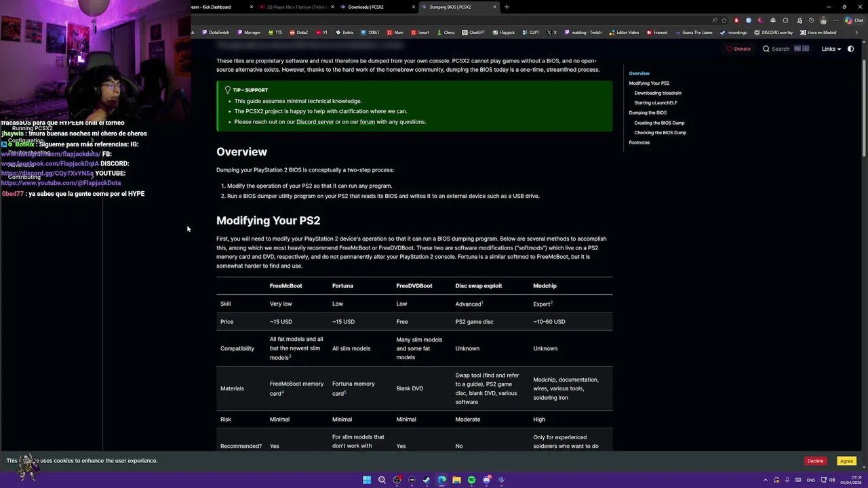Viewport: 868px width, 488px height.
Task: Open D2PT bookmark
Action: click(531, 33)
